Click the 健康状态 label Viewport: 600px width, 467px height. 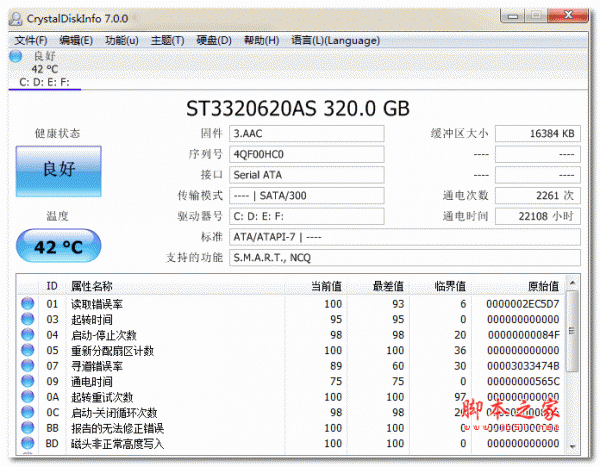click(x=57, y=133)
